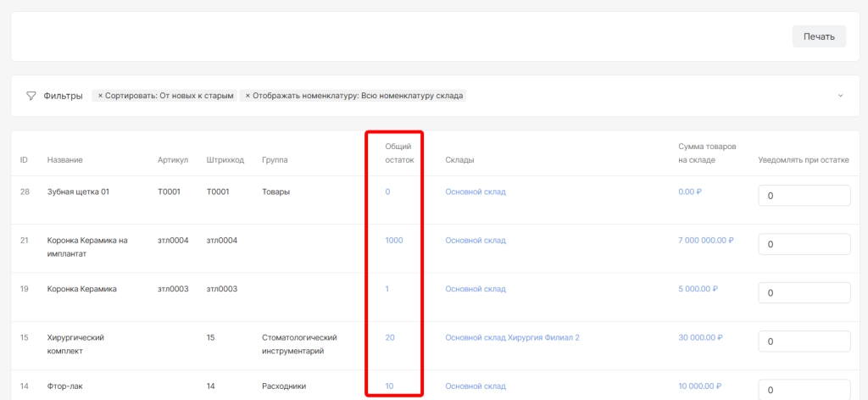Open total stock 1000 for Коронка Керамика на имплантат
Screen dimensions: 868x400
[x=393, y=241]
